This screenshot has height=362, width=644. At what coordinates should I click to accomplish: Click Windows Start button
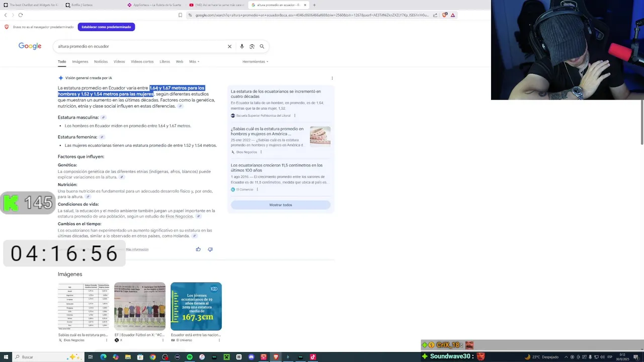[5, 357]
